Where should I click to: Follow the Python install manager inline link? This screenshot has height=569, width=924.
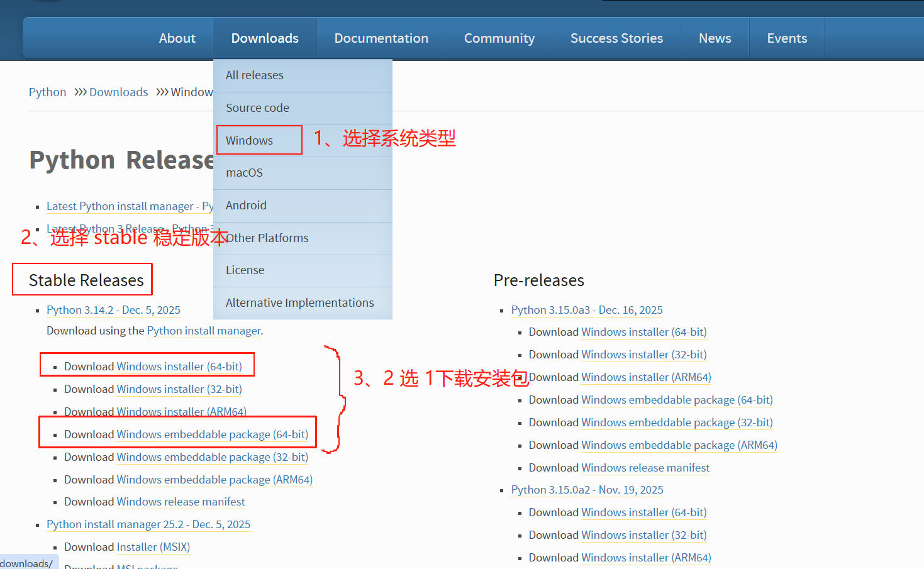tap(204, 331)
